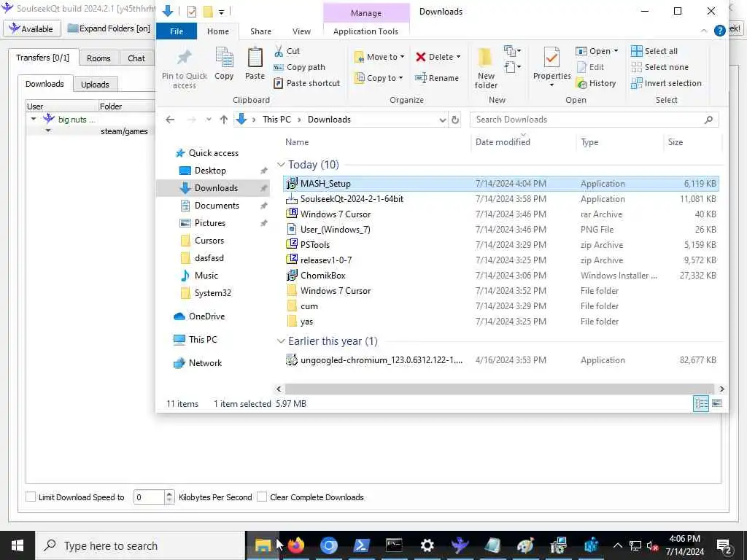
Task: Click the Copy icon in Clipboard group
Action: tap(224, 58)
